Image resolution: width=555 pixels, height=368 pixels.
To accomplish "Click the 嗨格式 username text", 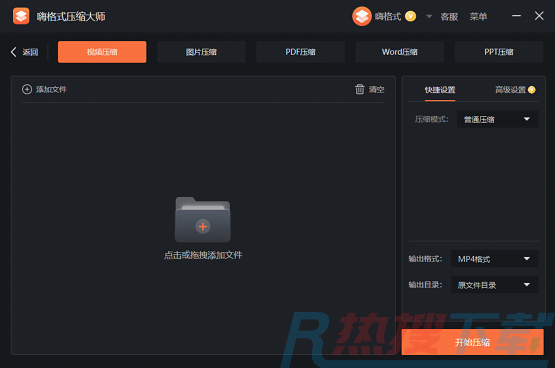I will click(388, 16).
